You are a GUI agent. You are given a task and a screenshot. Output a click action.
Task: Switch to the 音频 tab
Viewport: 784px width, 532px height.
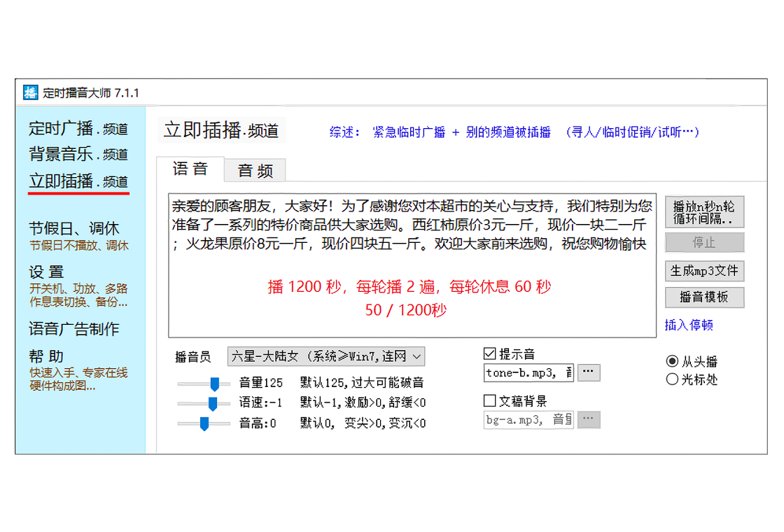pos(255,170)
